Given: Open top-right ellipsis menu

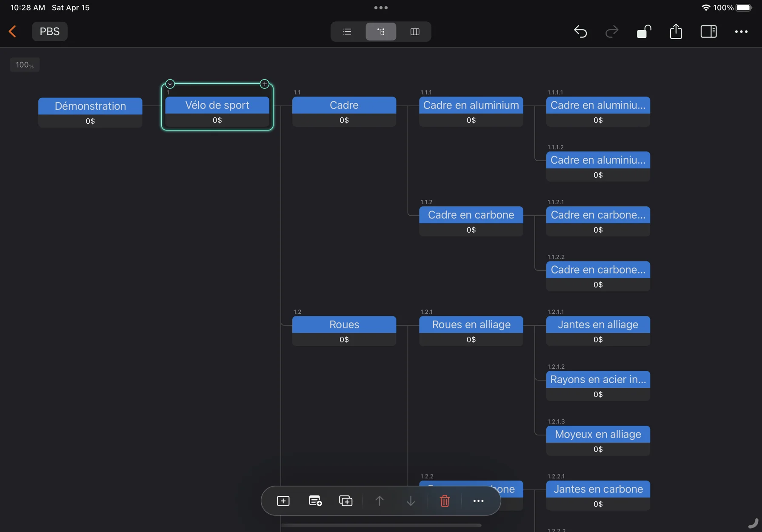Looking at the screenshot, I should click(x=741, y=31).
